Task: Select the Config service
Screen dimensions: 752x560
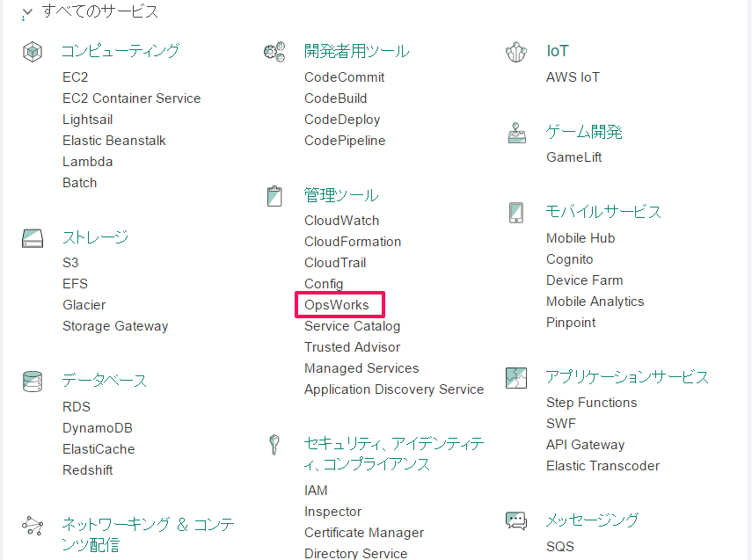Action: point(324,284)
